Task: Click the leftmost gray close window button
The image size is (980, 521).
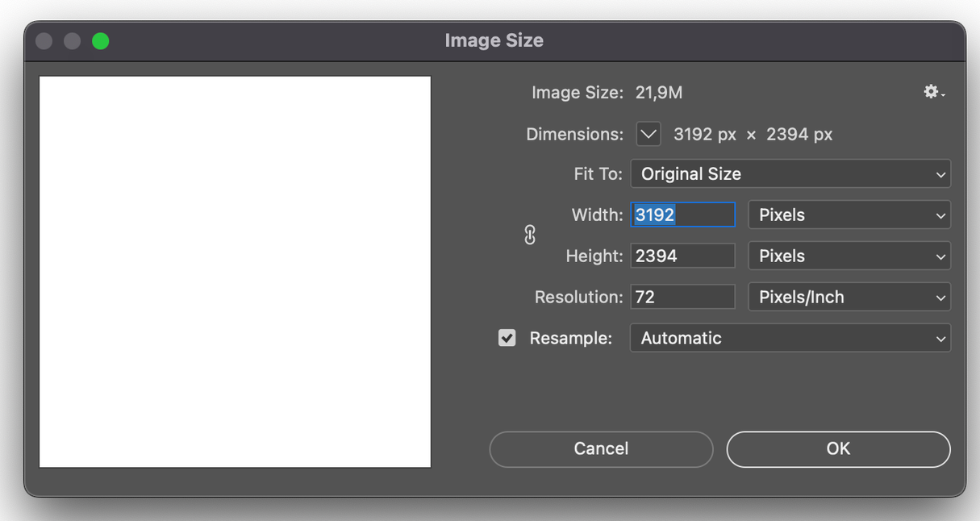Action: click(44, 41)
